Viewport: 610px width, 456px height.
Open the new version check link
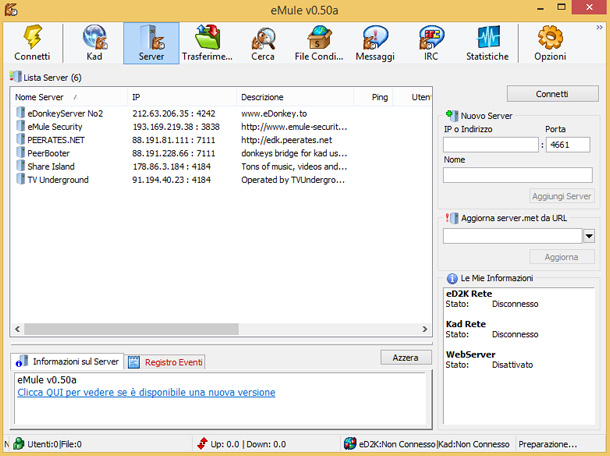pyautogui.click(x=146, y=392)
